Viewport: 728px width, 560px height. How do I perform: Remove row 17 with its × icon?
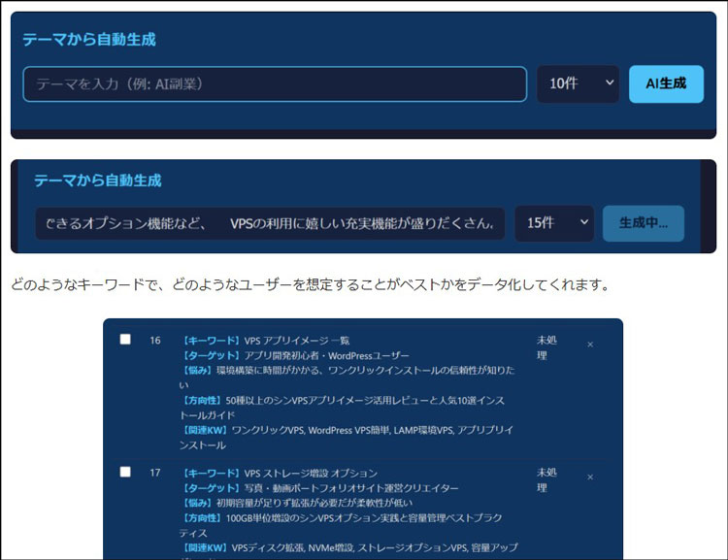coord(590,477)
